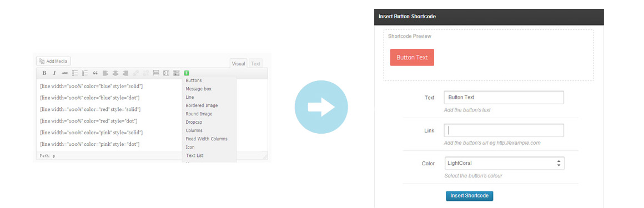This screenshot has height=208, width=644.
Task: Click the insert link icon
Action: pyautogui.click(x=135, y=73)
